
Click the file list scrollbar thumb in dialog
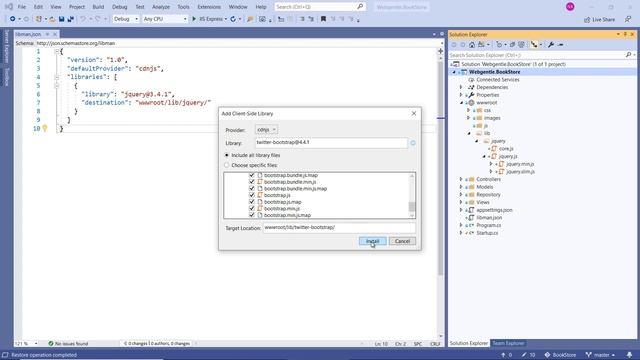412,207
